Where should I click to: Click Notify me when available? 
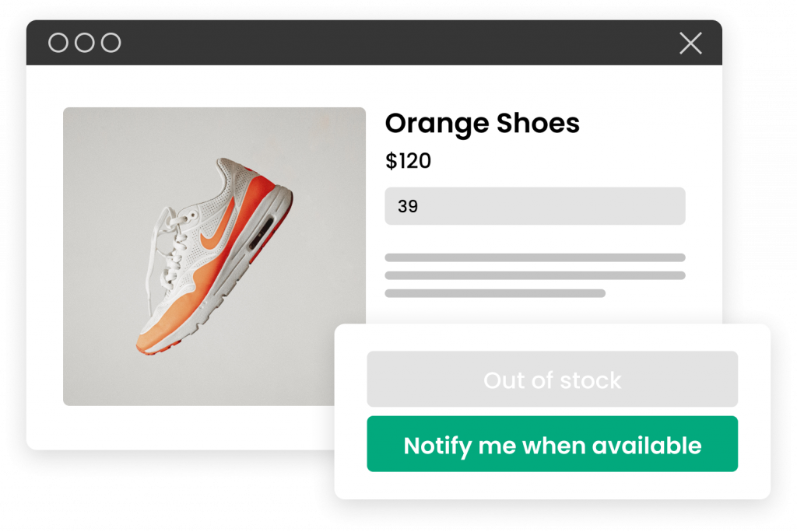[x=552, y=444]
